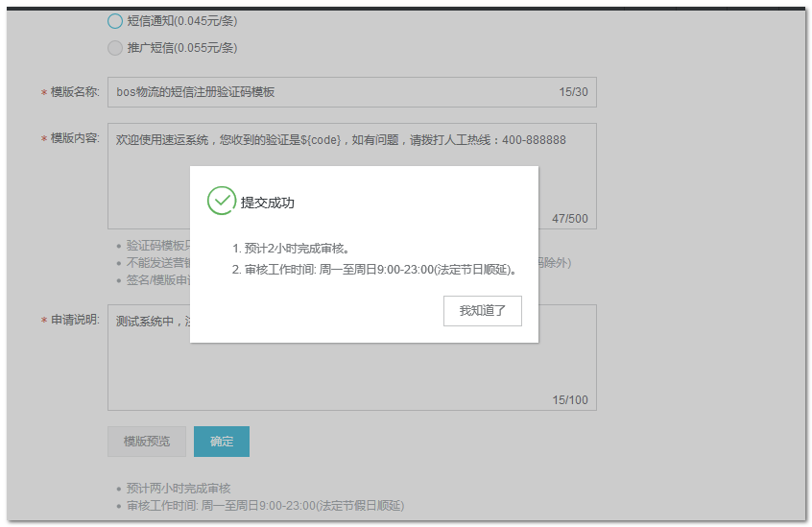This screenshot has width=812, height=527.
Task: Click the 模版名称 field label
Action: (74, 92)
